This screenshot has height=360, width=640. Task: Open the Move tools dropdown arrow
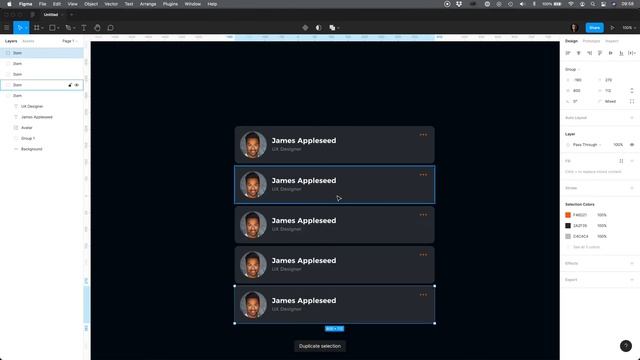[26, 28]
